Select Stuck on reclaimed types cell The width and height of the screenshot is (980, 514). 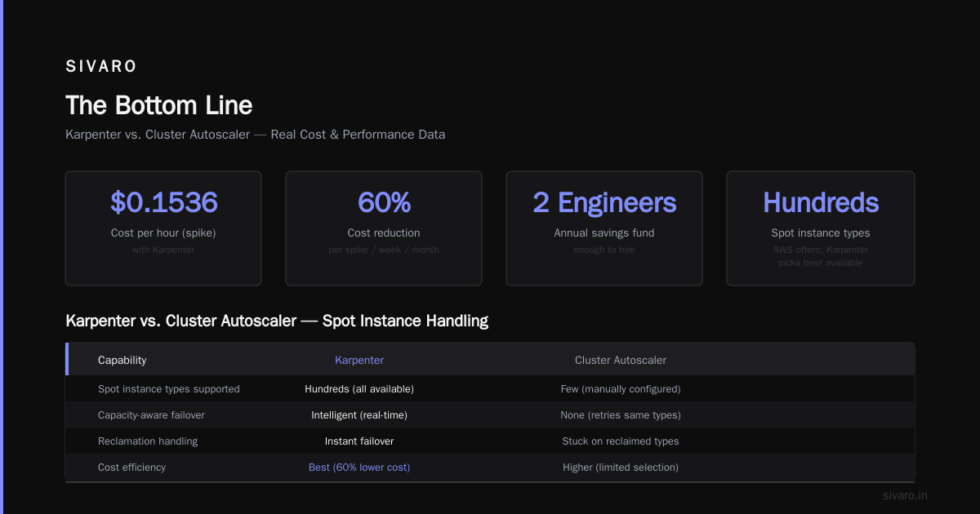click(x=621, y=441)
